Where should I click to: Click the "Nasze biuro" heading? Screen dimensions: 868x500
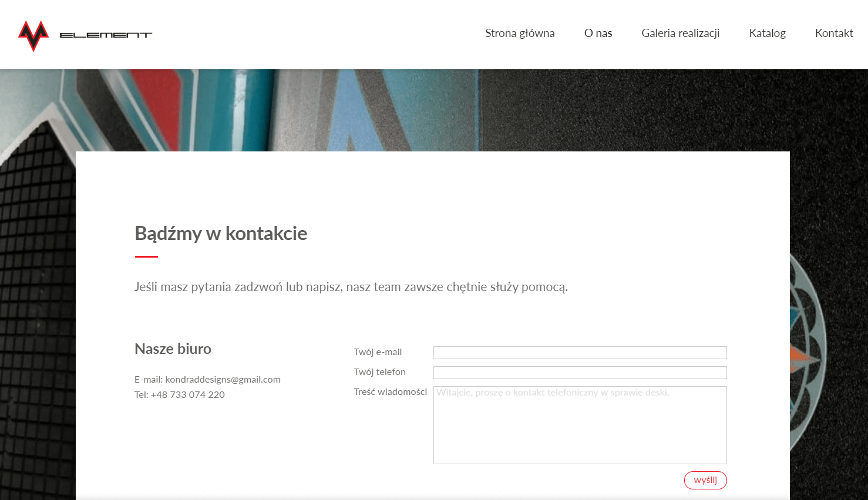click(173, 349)
